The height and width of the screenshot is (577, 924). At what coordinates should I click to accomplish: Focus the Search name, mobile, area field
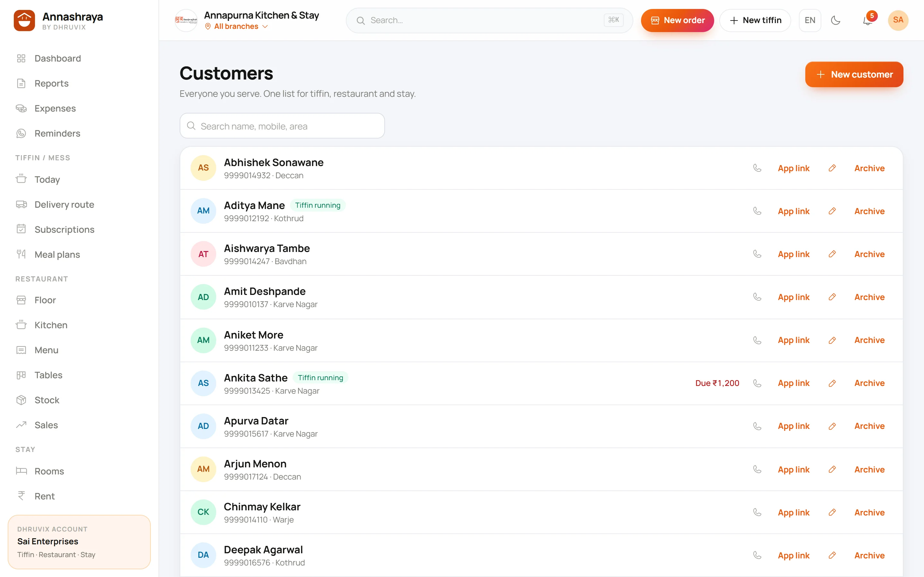click(282, 126)
